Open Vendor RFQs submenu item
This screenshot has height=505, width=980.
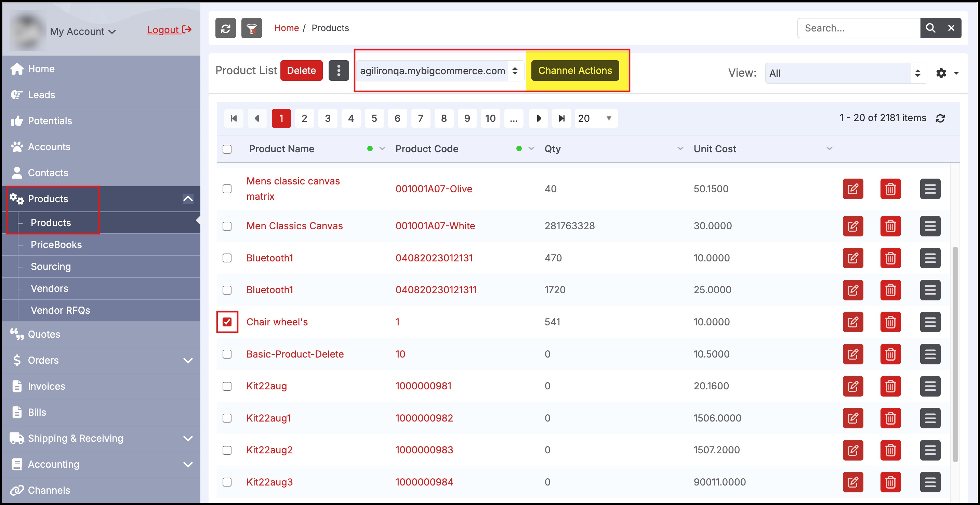click(x=60, y=310)
